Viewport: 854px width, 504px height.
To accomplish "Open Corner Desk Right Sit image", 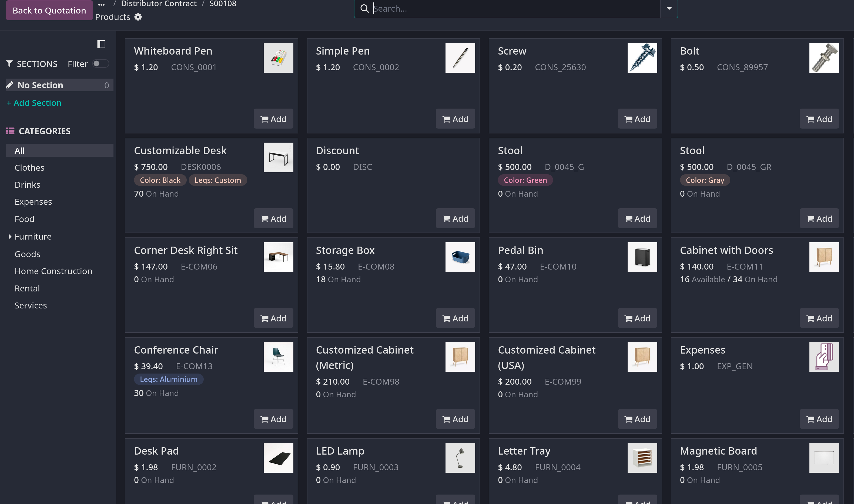I will 278,257.
